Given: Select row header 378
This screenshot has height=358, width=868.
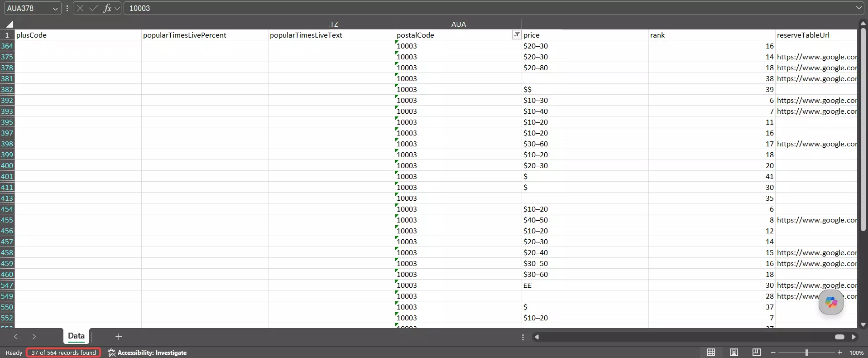Looking at the screenshot, I should (7, 68).
